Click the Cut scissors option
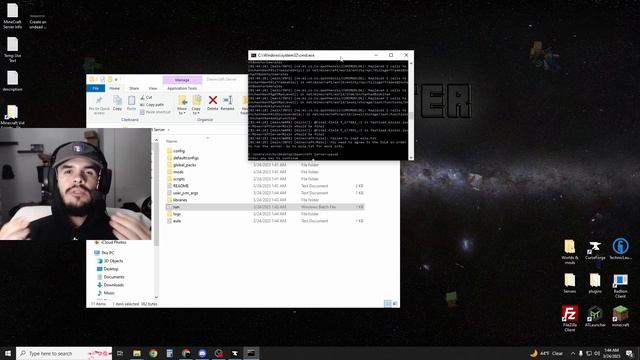Screen dimensions: 640x360 pos(146,98)
